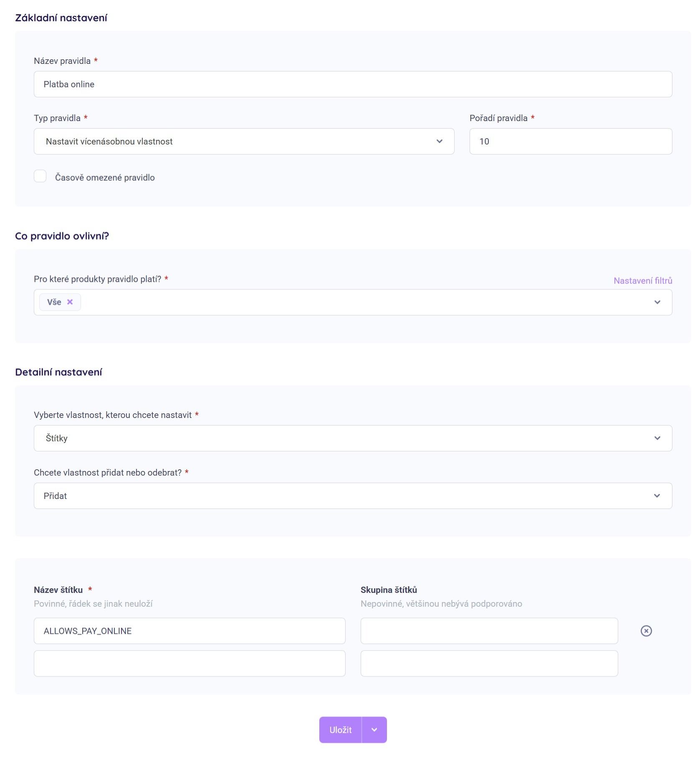Open the Přidat action dropdown

353,496
